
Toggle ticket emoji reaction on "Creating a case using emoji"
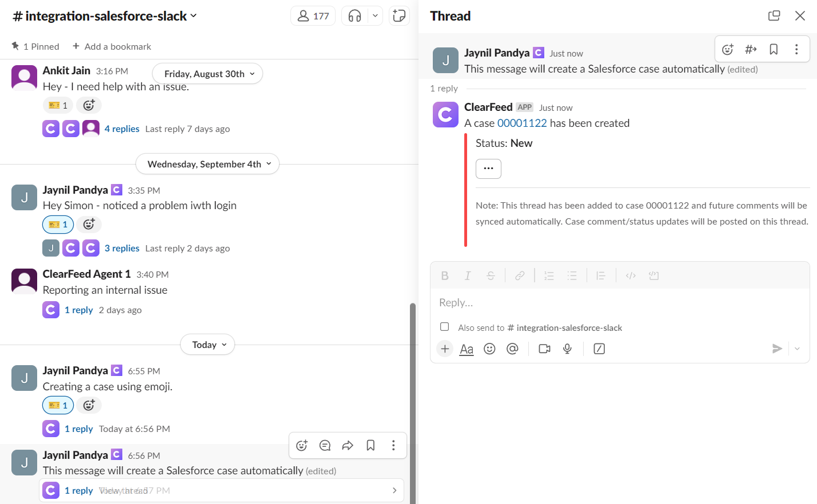pyautogui.click(x=58, y=405)
